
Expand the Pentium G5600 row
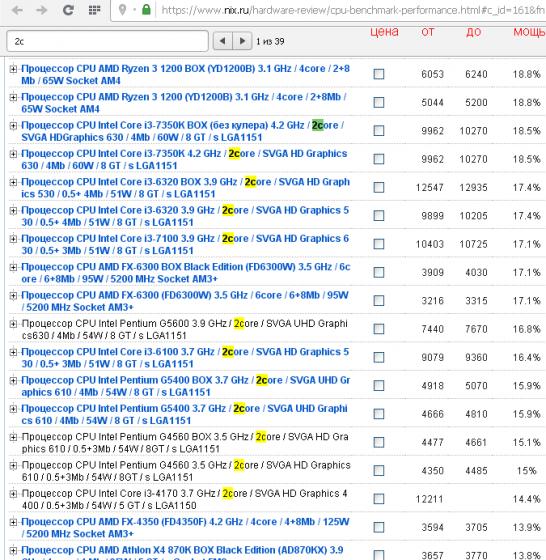pyautogui.click(x=13, y=324)
